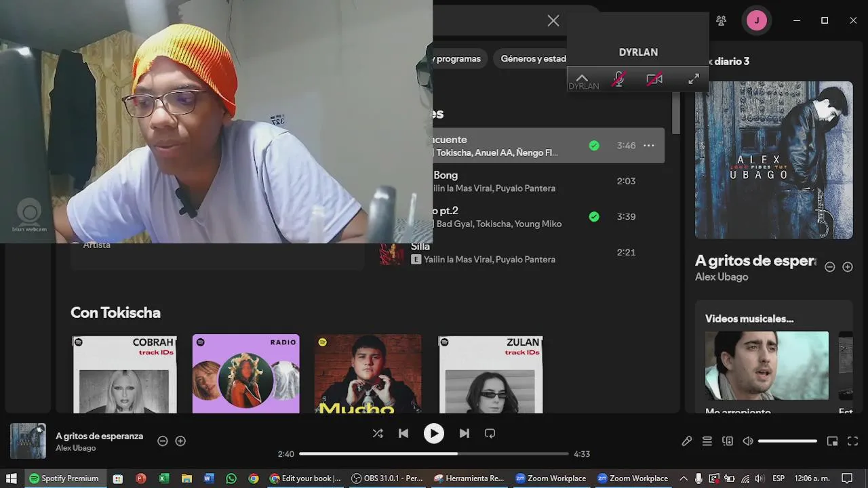868x488 pixels.
Task: Open Windows notification center icon
Action: click(x=847, y=479)
